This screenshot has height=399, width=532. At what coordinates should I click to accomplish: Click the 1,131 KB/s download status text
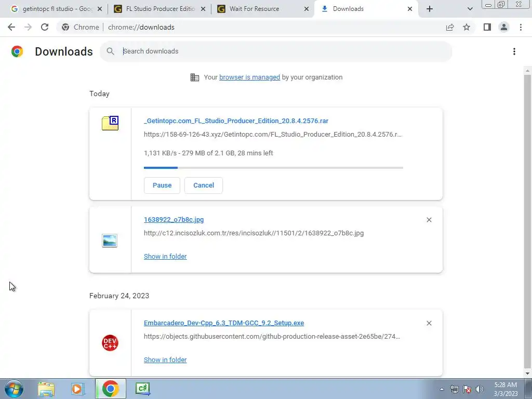tap(208, 153)
